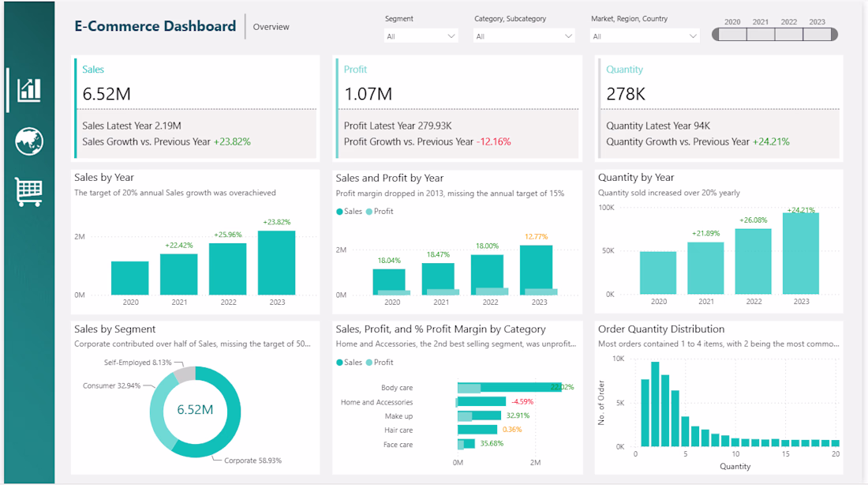This screenshot has width=868, height=485.
Task: Select 2020 in the year slicer
Action: coord(732,35)
